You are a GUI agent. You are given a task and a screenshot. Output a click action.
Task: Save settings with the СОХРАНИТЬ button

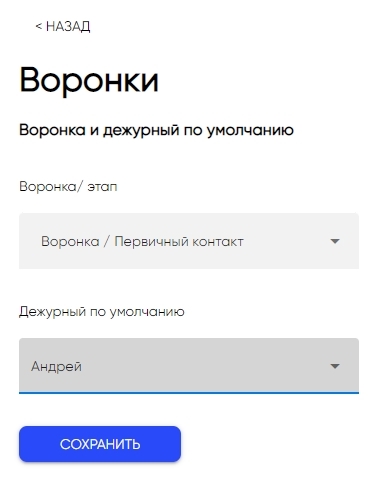click(x=100, y=444)
